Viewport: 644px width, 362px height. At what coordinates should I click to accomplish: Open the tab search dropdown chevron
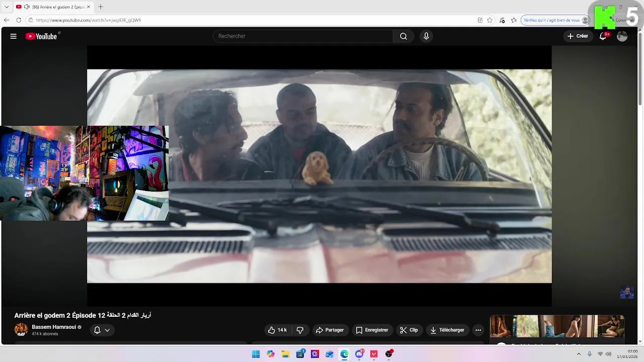tap(7, 7)
